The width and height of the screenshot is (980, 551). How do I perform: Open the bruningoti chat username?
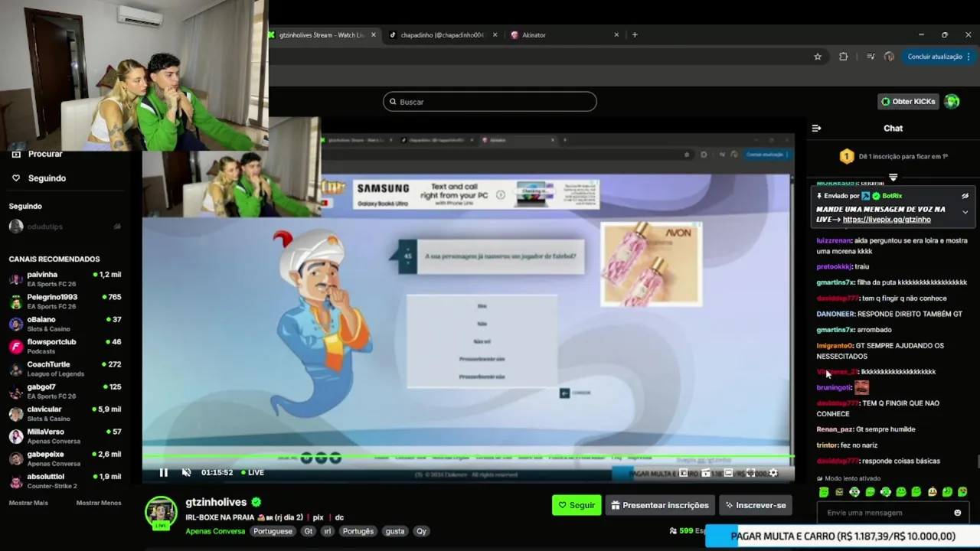[x=834, y=388]
